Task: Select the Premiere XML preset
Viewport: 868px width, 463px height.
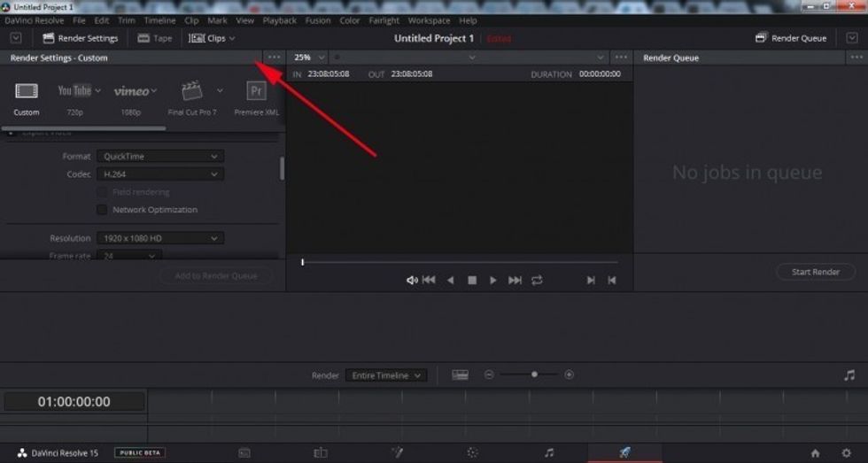Action: pyautogui.click(x=256, y=91)
